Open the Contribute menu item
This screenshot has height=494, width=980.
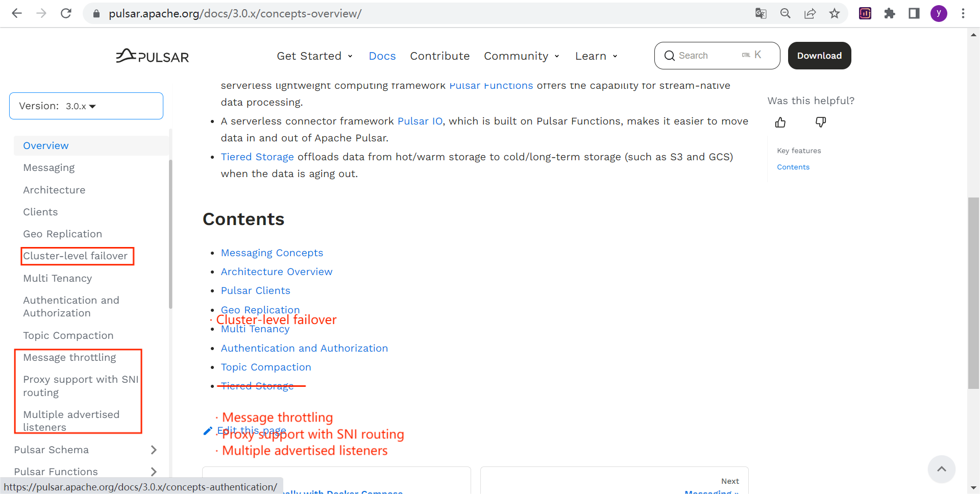pos(440,56)
